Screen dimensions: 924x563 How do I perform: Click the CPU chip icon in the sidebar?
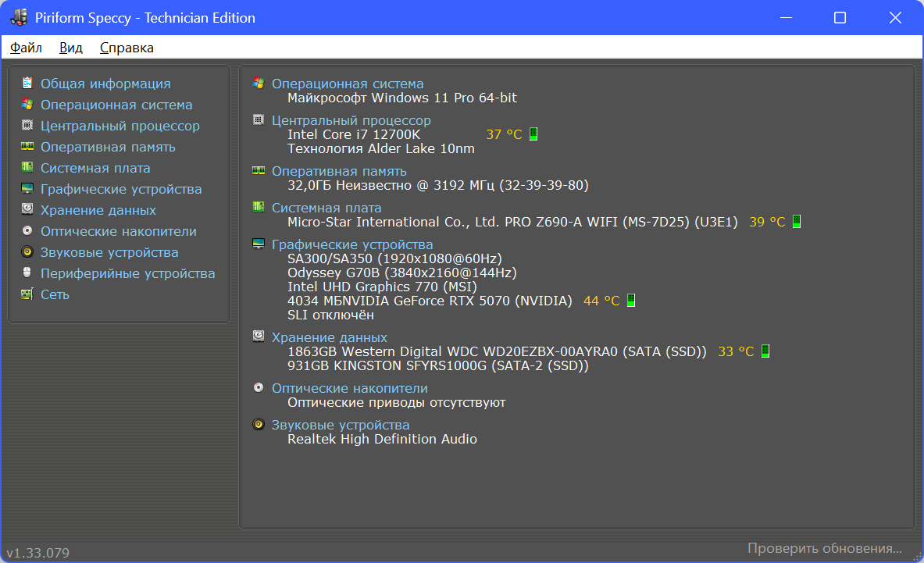click(27, 126)
